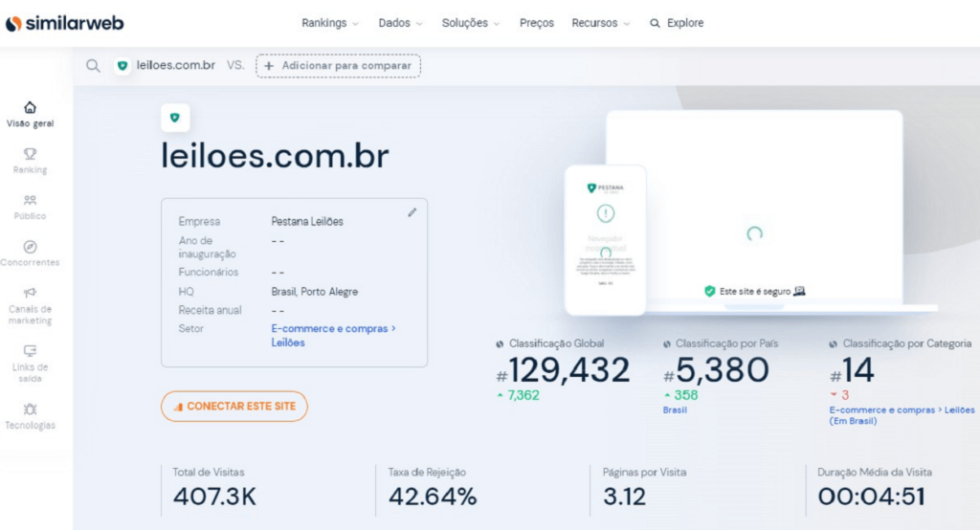The image size is (980, 530).
Task: Expand the Dados dropdown menu
Action: click(400, 23)
